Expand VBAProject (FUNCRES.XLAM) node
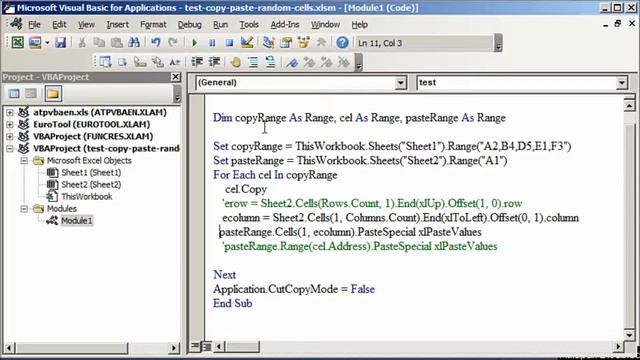Viewport: 640px width, 360px height. [10, 136]
